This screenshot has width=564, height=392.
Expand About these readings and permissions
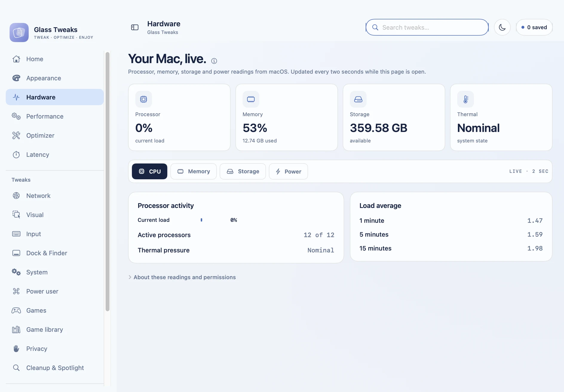coord(182,277)
